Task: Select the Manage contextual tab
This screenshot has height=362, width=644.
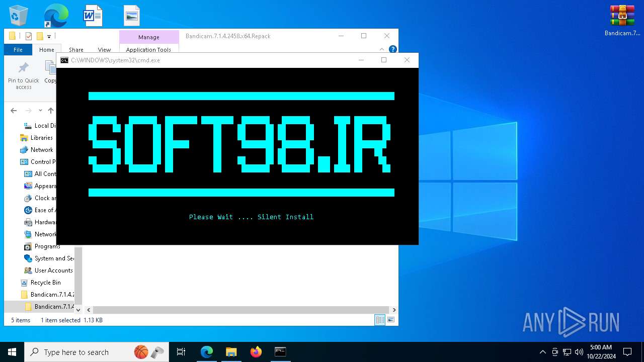Action: (x=149, y=37)
